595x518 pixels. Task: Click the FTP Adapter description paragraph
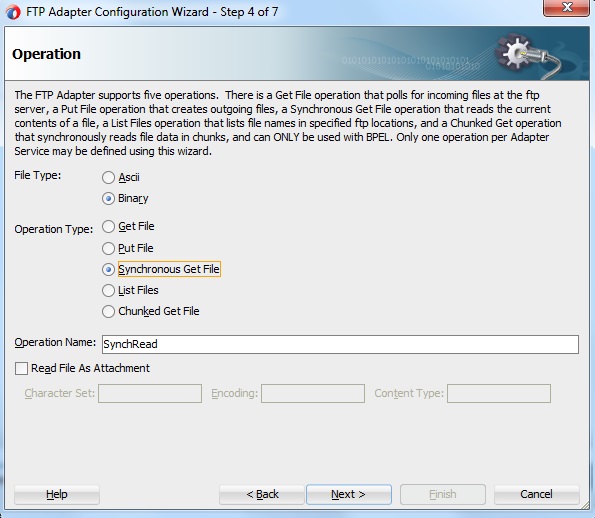click(x=288, y=123)
